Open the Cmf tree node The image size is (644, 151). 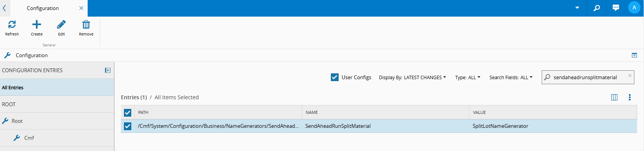coord(57,138)
